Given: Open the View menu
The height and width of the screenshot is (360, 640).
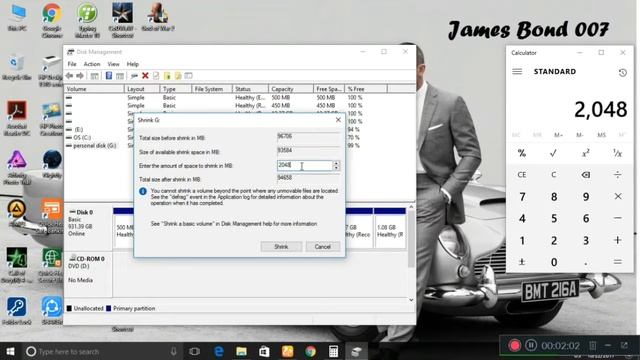Looking at the screenshot, I should click(x=113, y=64).
